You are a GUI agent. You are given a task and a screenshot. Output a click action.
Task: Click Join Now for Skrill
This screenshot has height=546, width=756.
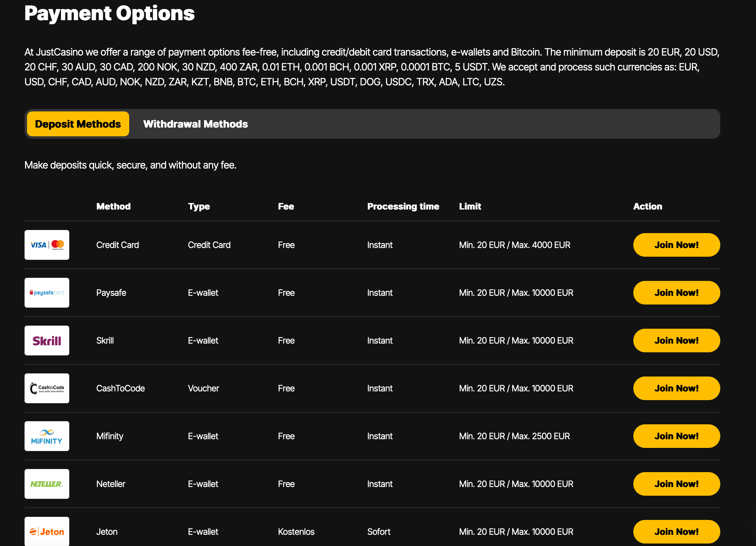(x=676, y=340)
